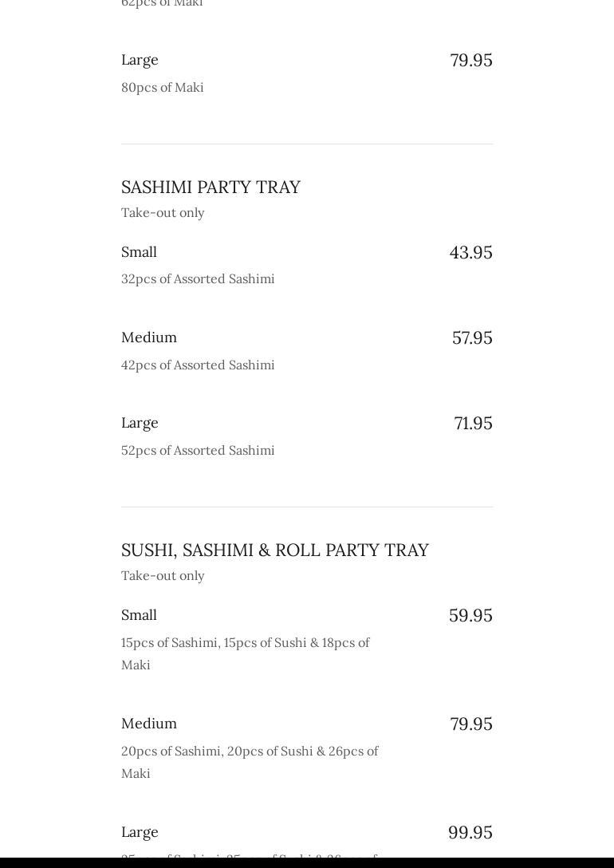
Task: Select Small under Sushi, Sashimi & Roll tray
Action: point(139,615)
